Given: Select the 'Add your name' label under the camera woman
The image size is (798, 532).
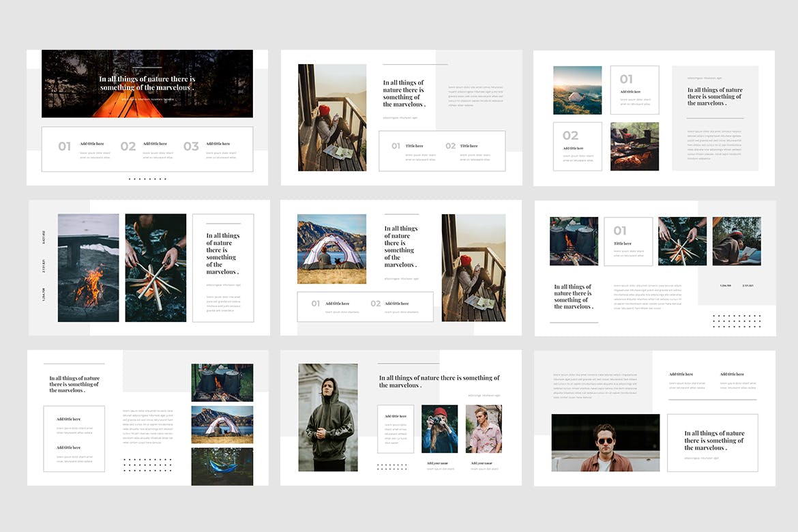Looking at the screenshot, I should 437,463.
